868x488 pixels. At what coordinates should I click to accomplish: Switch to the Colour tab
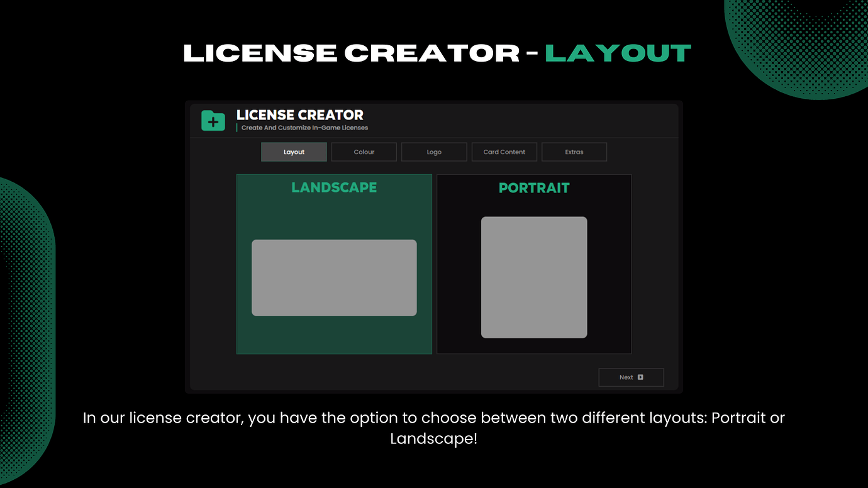364,152
